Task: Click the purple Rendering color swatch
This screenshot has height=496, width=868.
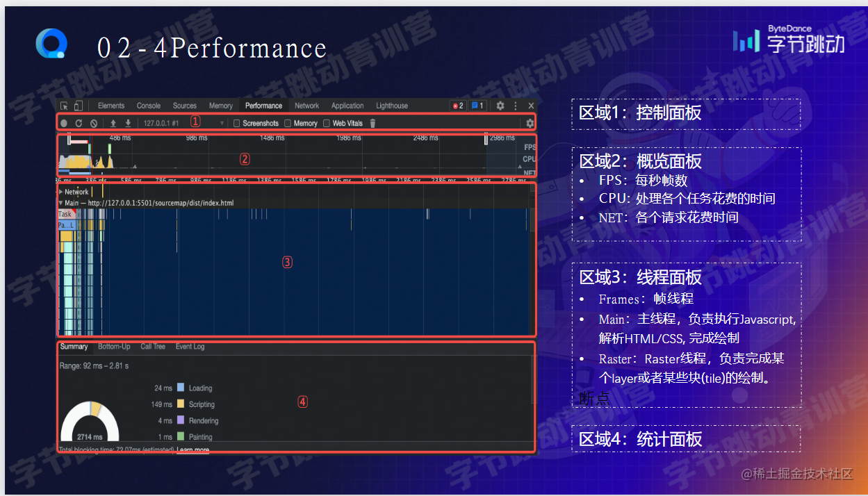Action: [181, 420]
